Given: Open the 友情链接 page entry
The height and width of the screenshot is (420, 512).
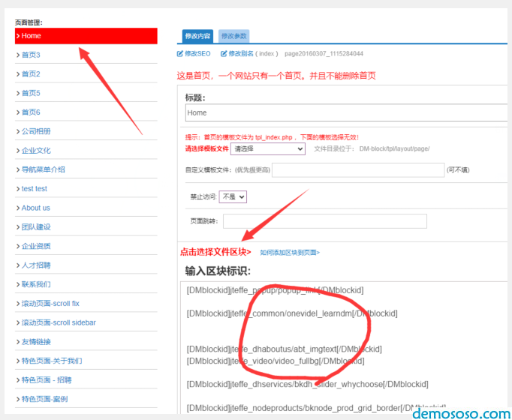Looking at the screenshot, I should tap(36, 342).
